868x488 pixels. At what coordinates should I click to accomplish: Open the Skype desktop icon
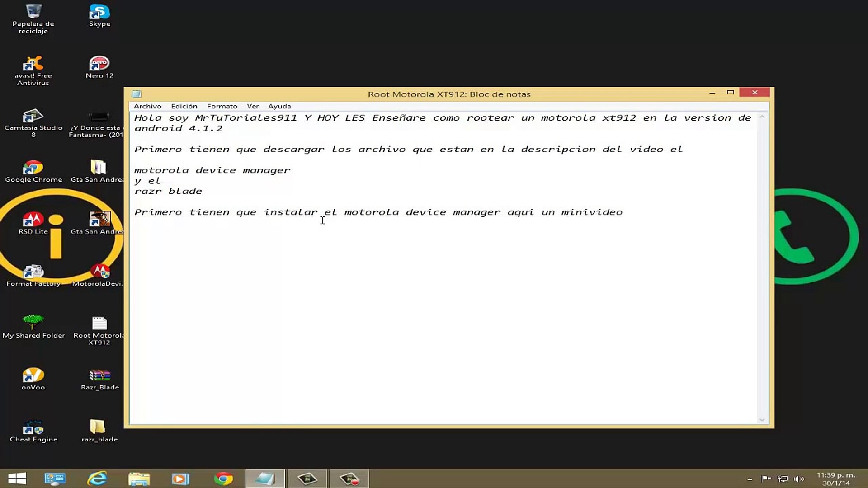pos(99,13)
